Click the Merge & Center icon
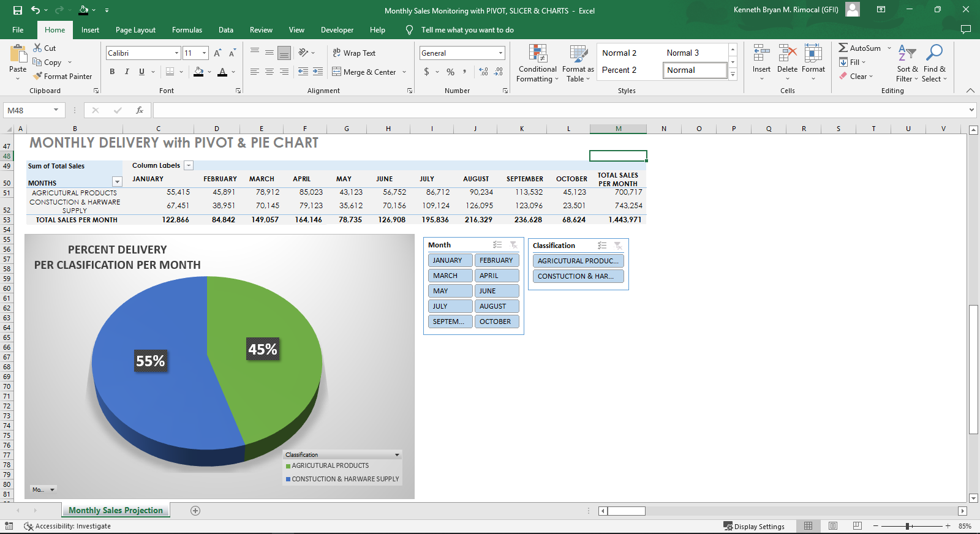Viewport: 980px width, 534px height. click(x=337, y=72)
